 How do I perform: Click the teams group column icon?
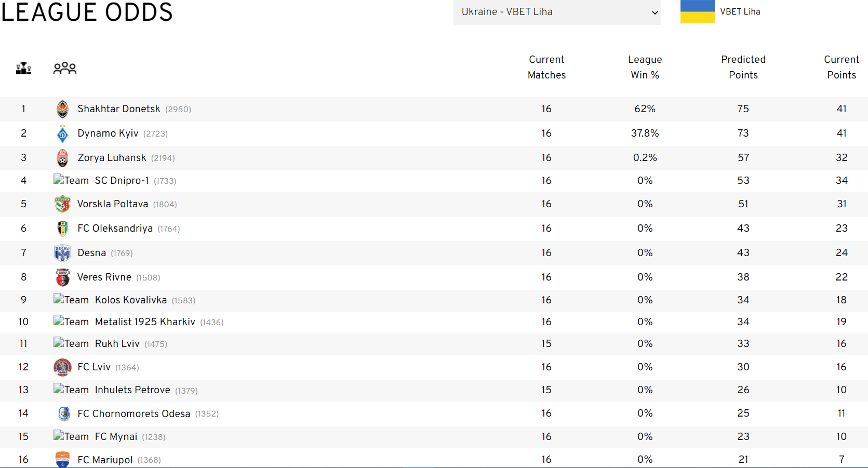(x=65, y=68)
